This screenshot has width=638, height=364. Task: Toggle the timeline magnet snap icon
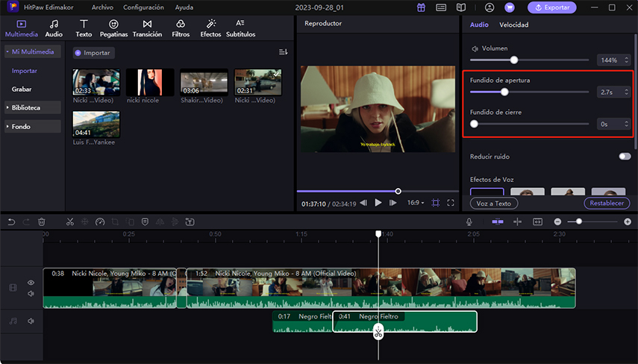[497, 222]
